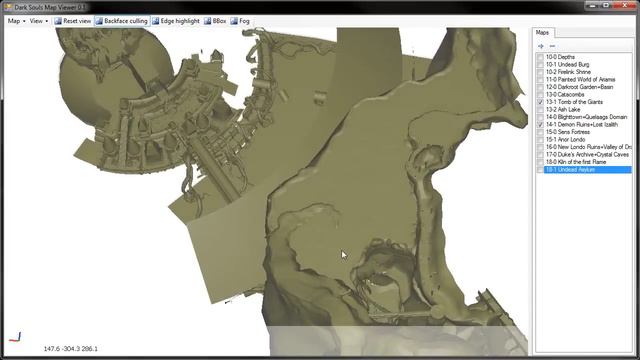This screenshot has width=640, height=360.
Task: Click the camera coordinates readout 147.6 -304.3 286.1
Action: 71,349
